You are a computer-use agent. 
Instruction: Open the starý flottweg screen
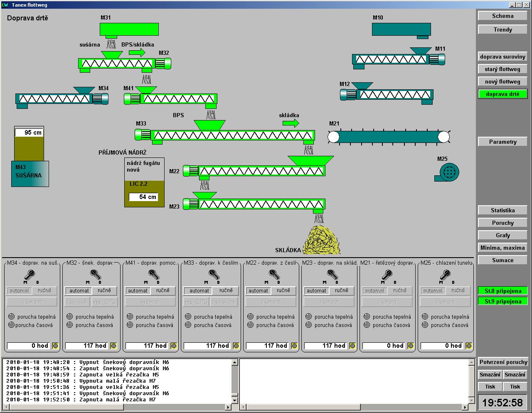pyautogui.click(x=502, y=69)
